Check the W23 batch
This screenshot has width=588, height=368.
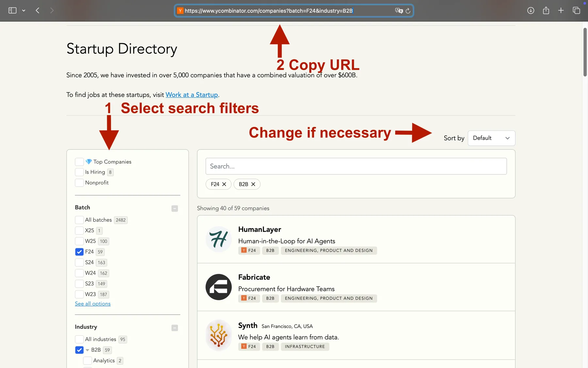click(79, 294)
